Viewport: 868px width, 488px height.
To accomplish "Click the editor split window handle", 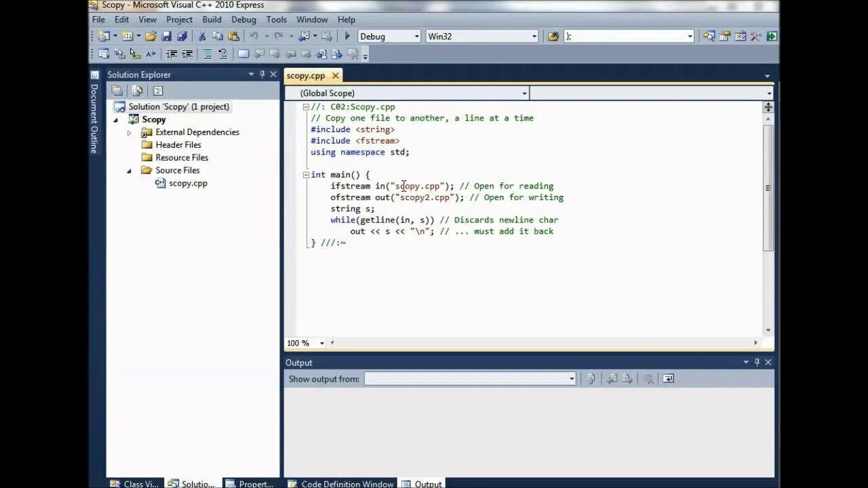I will 768,107.
